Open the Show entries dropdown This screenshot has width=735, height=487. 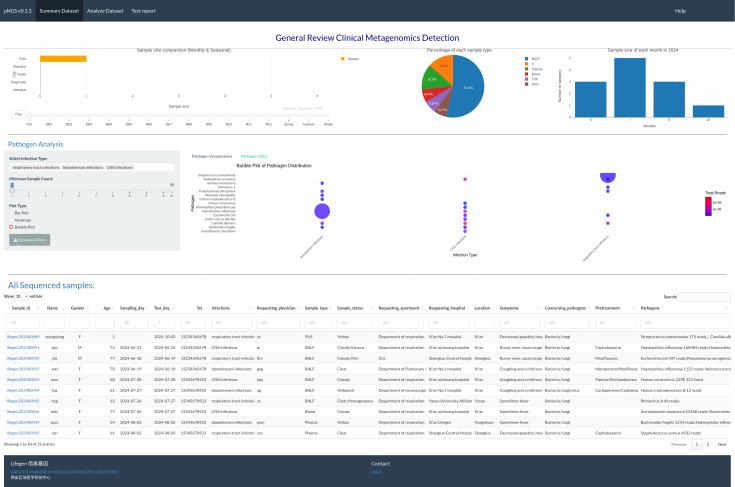pyautogui.click(x=22, y=297)
